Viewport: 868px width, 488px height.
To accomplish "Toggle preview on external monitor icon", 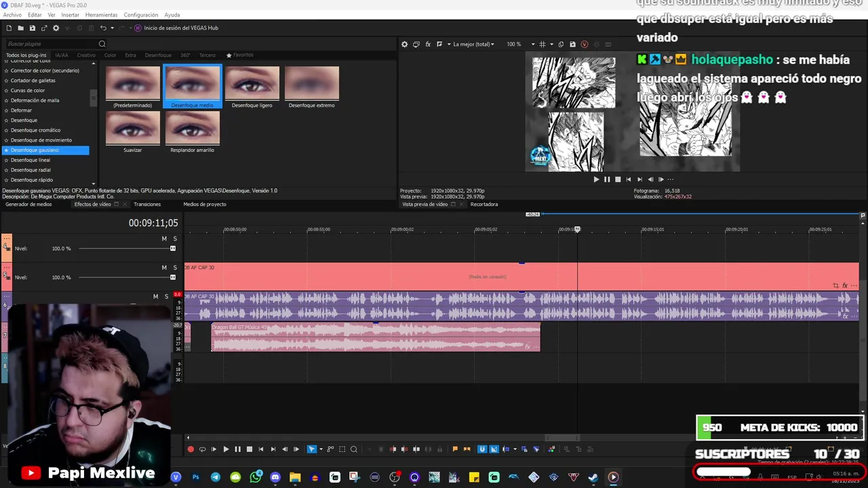I will click(416, 44).
